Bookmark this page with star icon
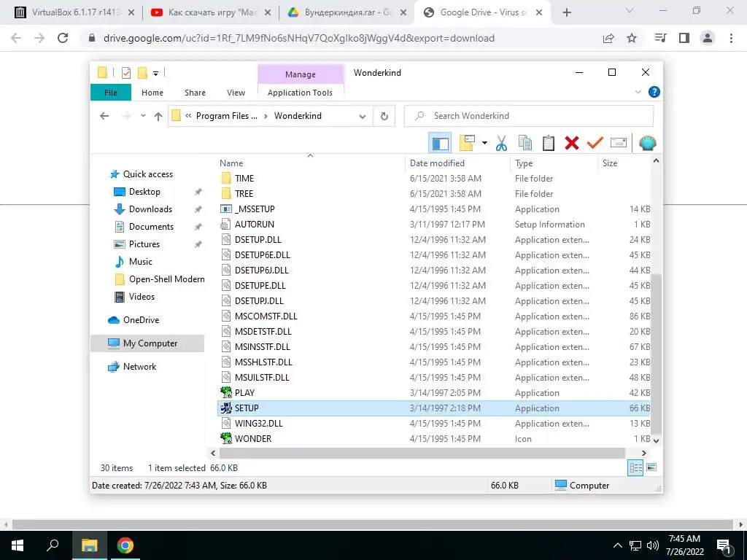Viewport: 747px width, 560px height. 632,38
